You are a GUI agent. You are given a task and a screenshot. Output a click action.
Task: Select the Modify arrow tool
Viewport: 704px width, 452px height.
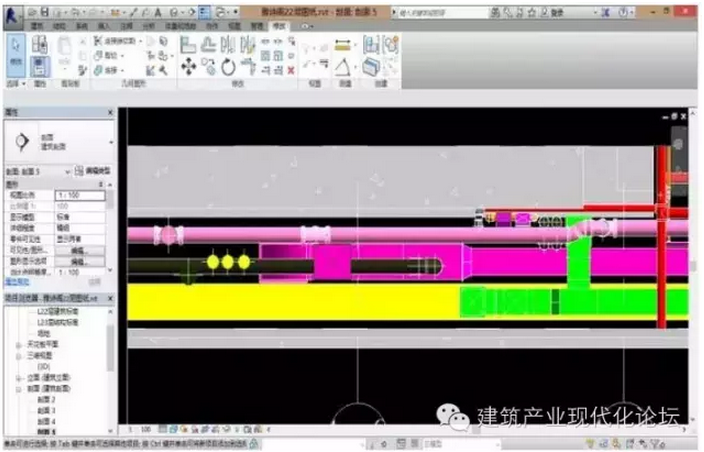click(x=16, y=50)
